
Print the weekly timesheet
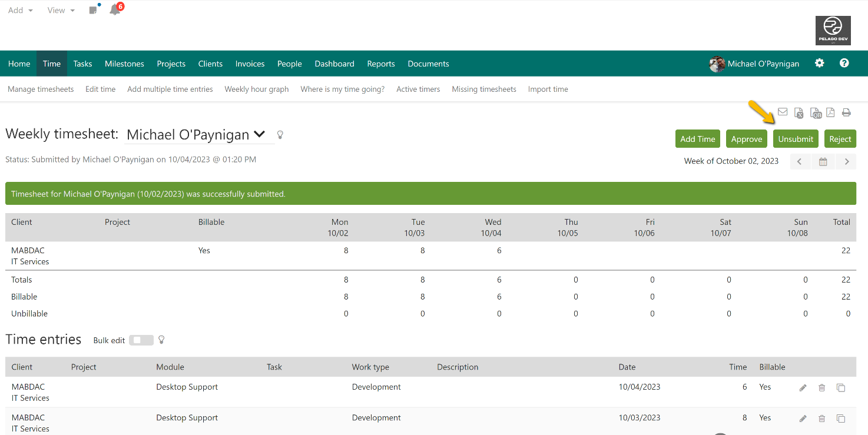846,112
